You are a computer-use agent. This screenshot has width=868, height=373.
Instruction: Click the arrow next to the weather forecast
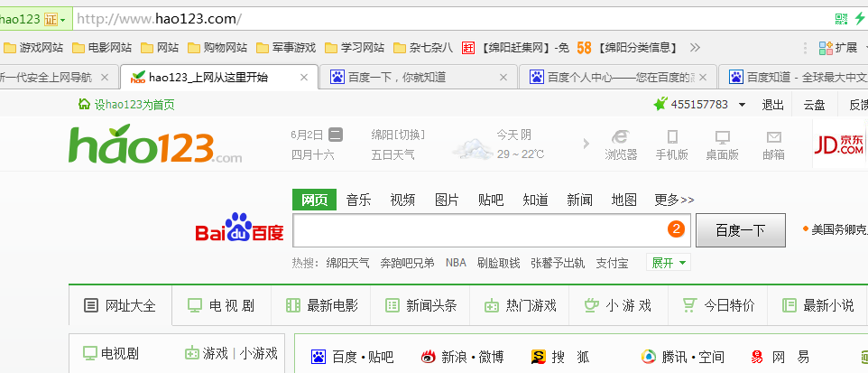pos(586,145)
